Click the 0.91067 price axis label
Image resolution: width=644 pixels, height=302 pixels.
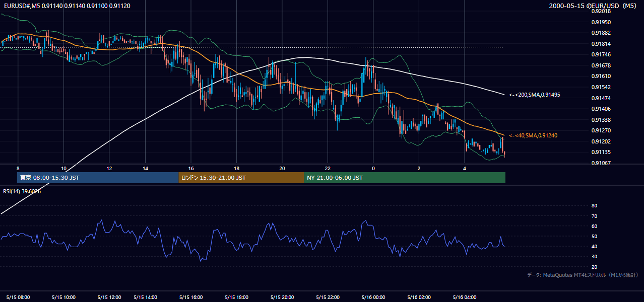point(602,163)
